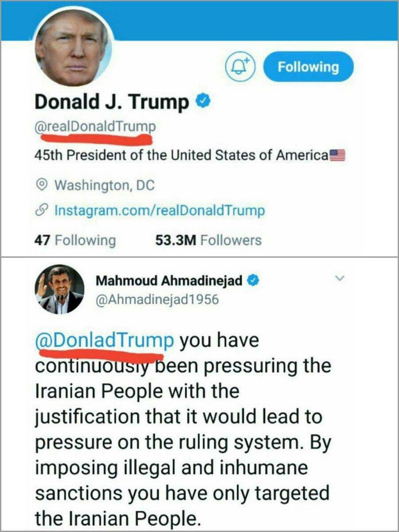The width and height of the screenshot is (399, 532).
Task: Expand the tweet options chevron
Action: pos(340,278)
